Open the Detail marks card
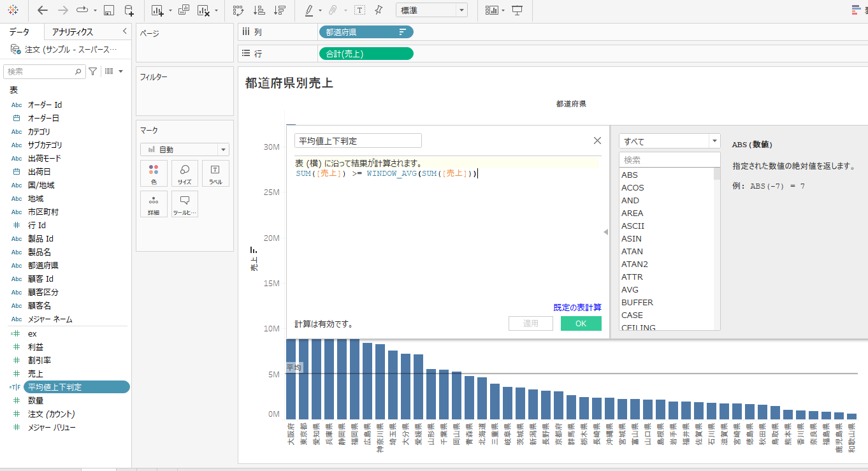868x471 pixels. click(154, 204)
